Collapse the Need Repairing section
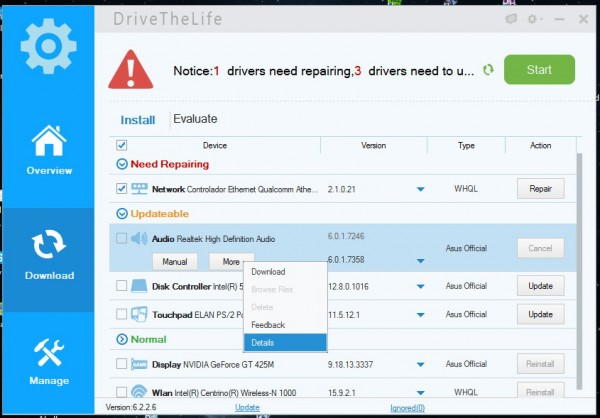 122,164
